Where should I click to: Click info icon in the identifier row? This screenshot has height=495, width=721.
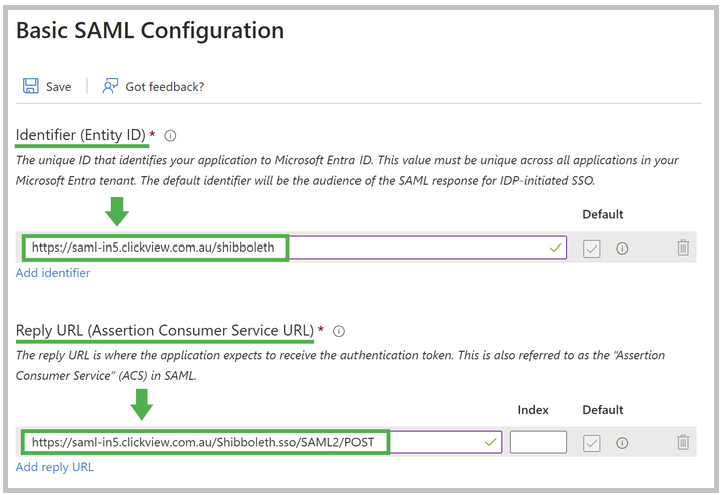click(622, 249)
